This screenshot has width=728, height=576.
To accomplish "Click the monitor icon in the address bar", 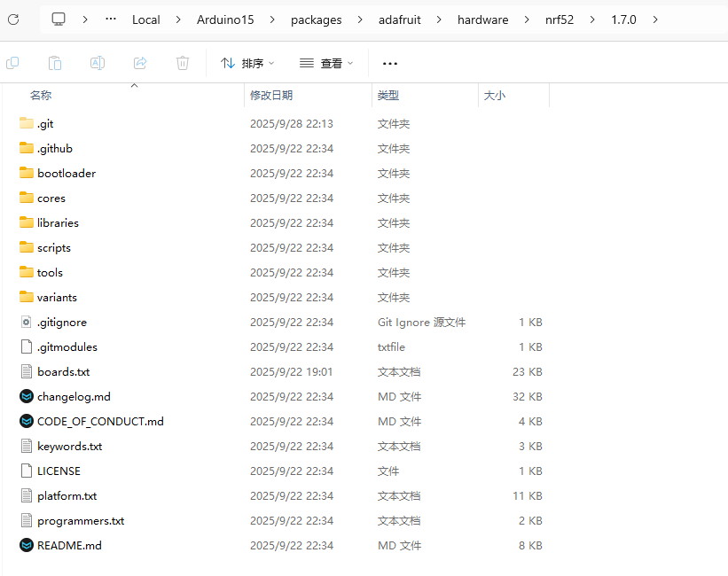I will click(59, 19).
